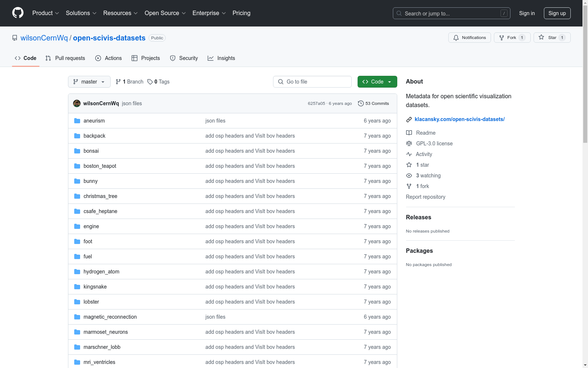Screen dimensions: 588x368
Task: Expand the green Code clone dropdown
Action: click(377, 82)
